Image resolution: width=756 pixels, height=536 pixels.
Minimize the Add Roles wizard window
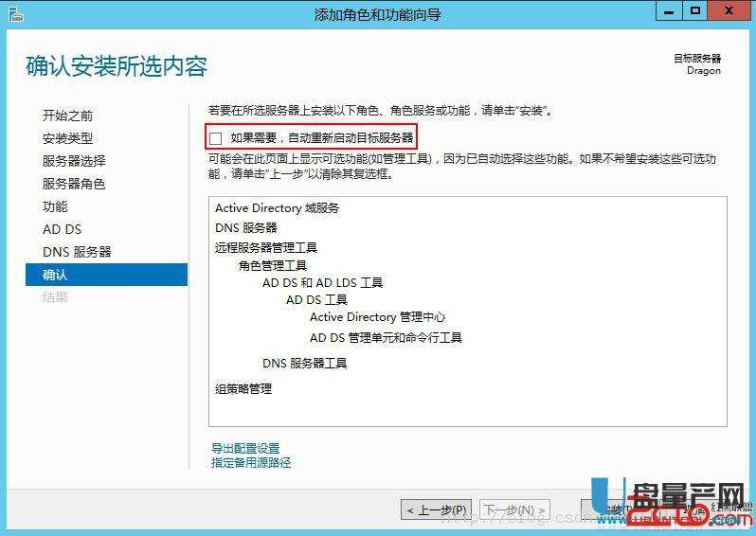tap(670, 11)
